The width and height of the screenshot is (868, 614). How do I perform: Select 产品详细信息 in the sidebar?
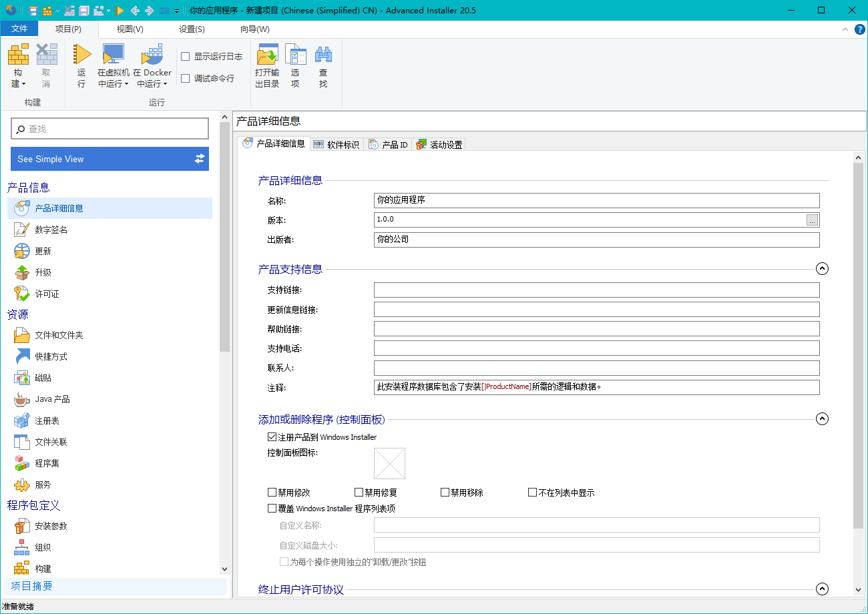click(x=110, y=208)
